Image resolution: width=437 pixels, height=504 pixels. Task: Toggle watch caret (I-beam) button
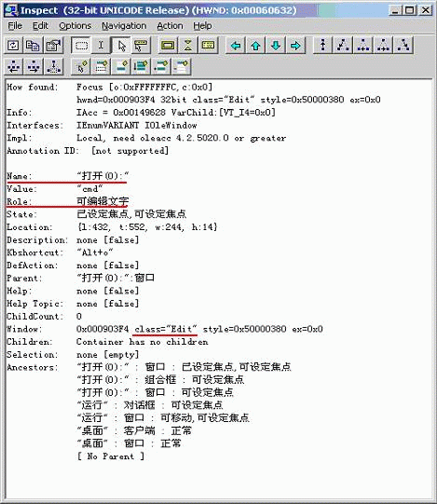tap(101, 46)
